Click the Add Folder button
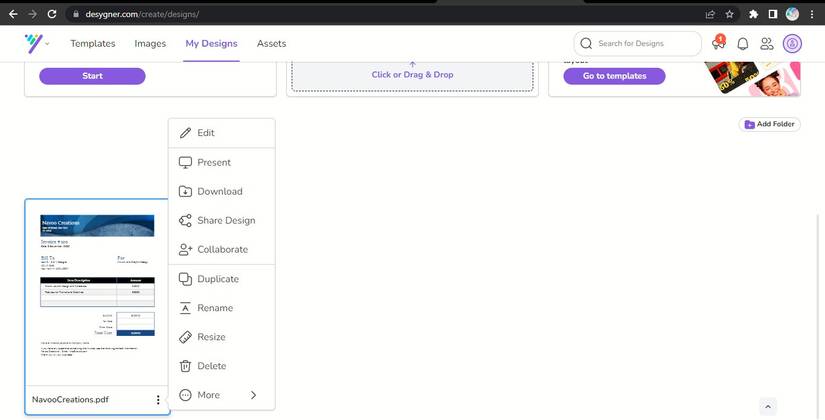The width and height of the screenshot is (825, 420). pos(769,124)
